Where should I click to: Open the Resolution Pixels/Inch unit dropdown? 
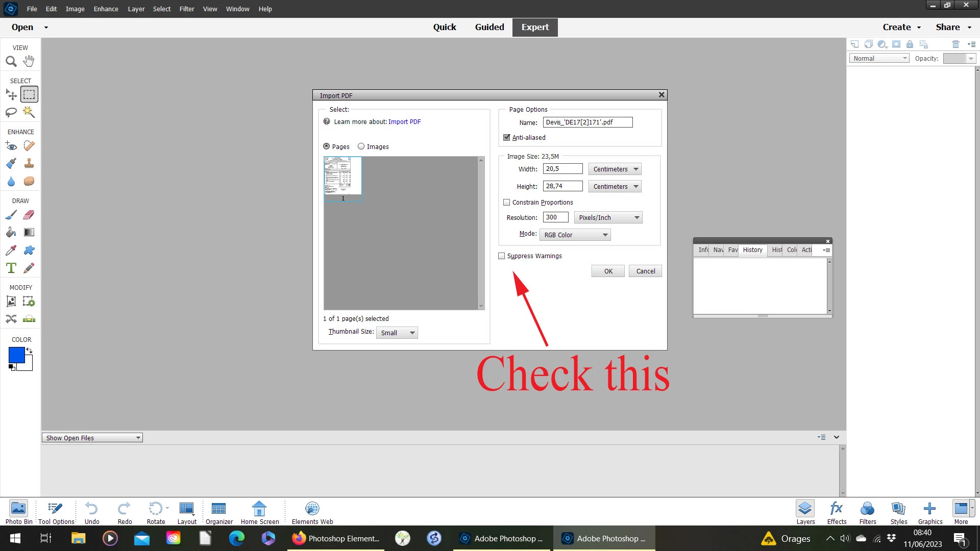click(608, 218)
